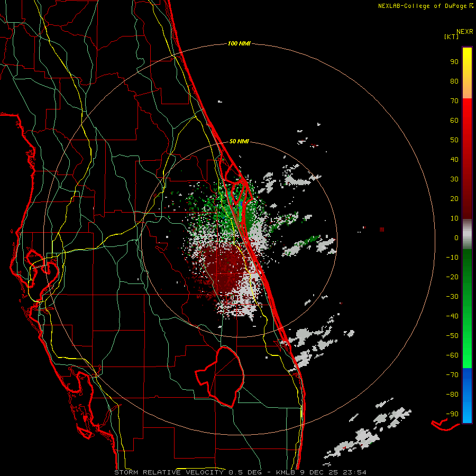This screenshot has width=476, height=476.
Task: Click the 40 value on the velocity scale
Action: point(454,159)
